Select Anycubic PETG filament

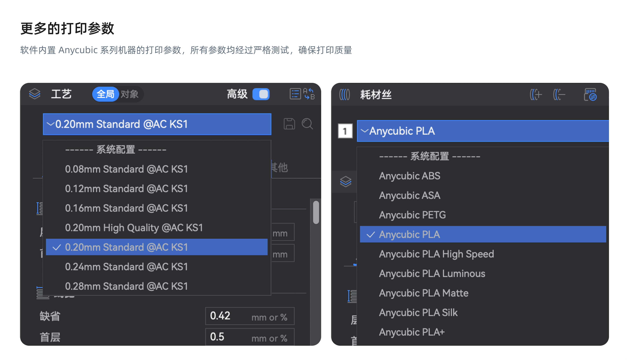coord(483,215)
